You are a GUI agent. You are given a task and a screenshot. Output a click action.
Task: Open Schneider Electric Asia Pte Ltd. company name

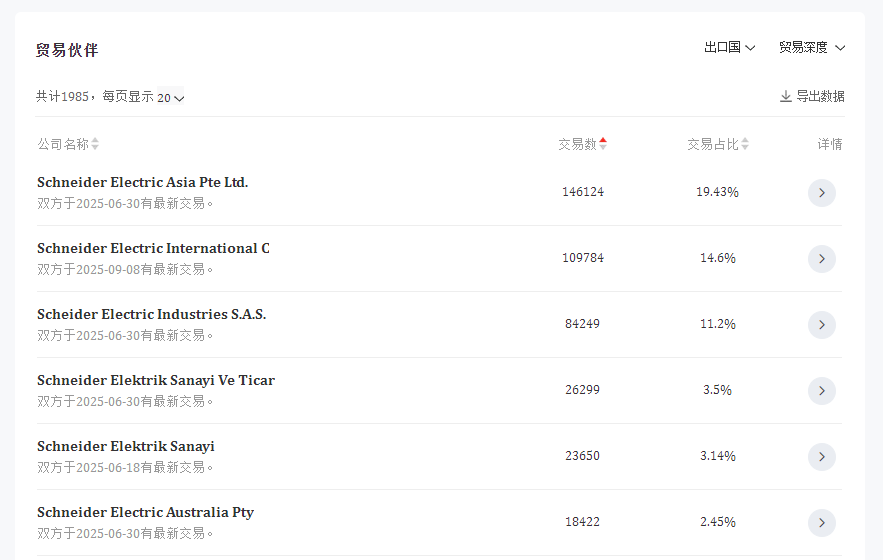click(142, 182)
